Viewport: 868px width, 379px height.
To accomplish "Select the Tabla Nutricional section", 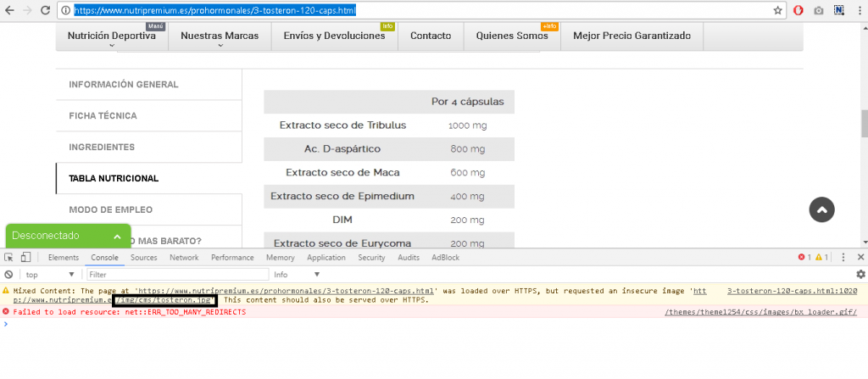I will click(x=149, y=178).
